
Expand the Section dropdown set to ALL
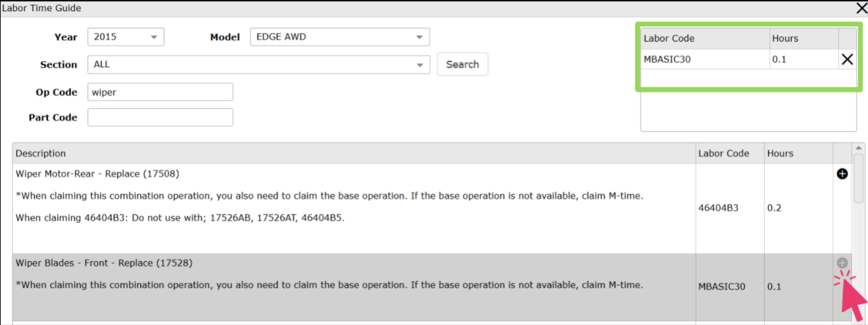pos(258,64)
